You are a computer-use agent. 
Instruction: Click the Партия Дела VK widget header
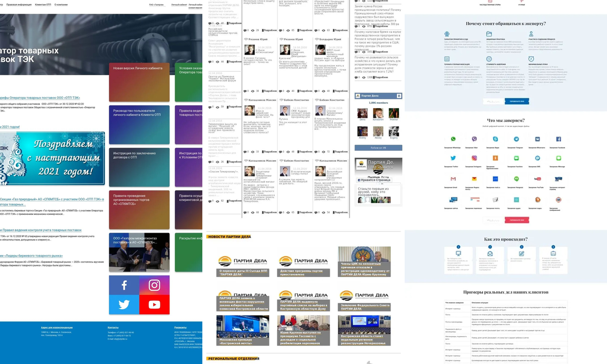pos(378,96)
